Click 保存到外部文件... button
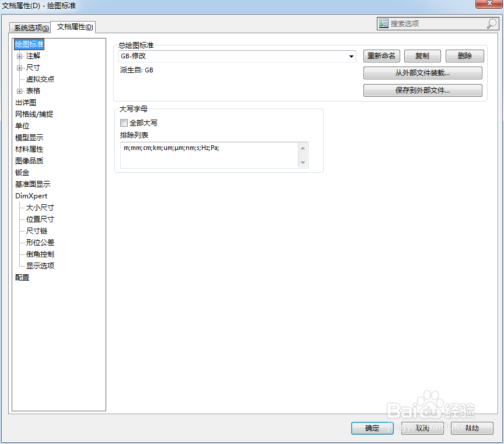 click(x=423, y=90)
